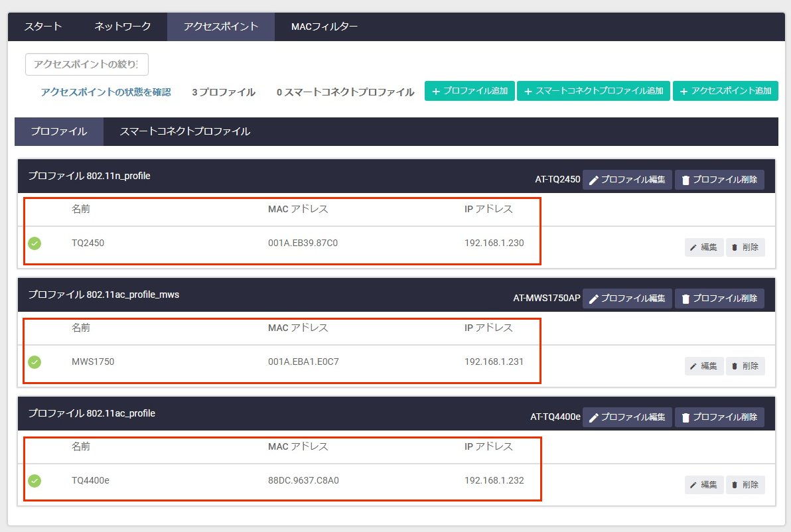Open アクセスポイントの状態を確認 link
The width and height of the screenshot is (791, 532).
coord(106,92)
